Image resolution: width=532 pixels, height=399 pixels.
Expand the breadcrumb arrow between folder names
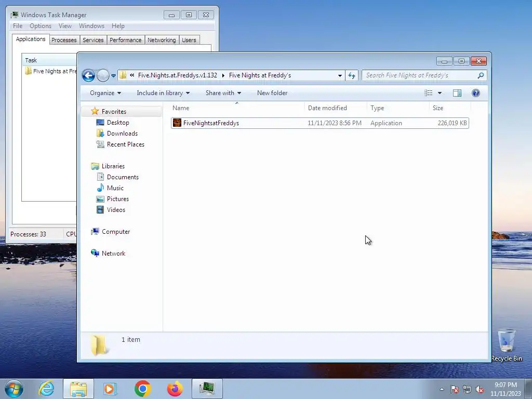click(x=223, y=75)
